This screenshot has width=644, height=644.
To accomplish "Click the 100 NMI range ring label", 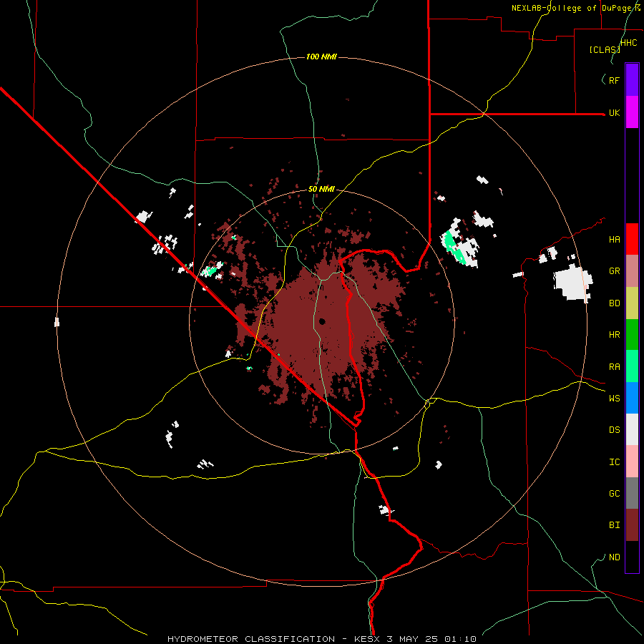I will click(321, 57).
